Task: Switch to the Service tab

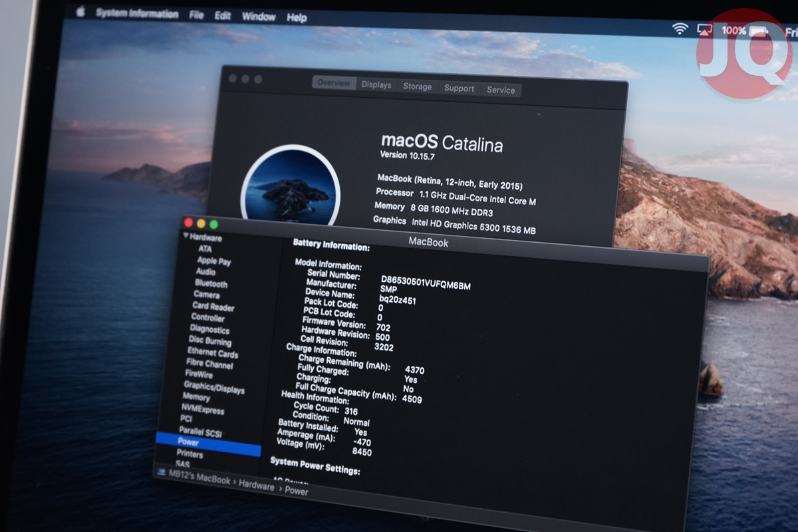Action: click(501, 90)
